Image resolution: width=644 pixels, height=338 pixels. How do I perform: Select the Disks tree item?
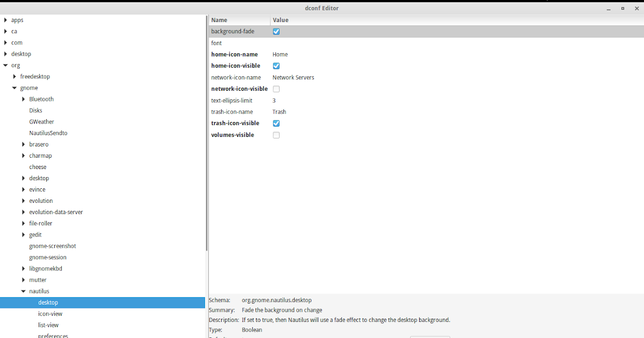(x=35, y=111)
